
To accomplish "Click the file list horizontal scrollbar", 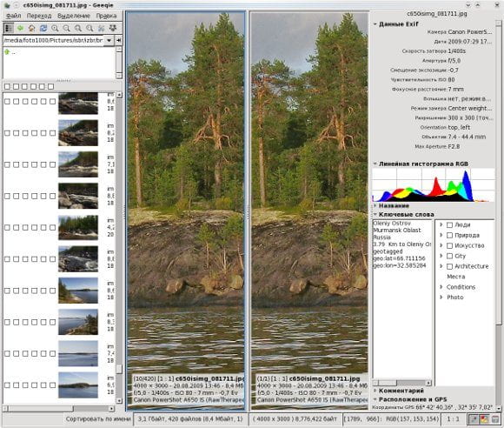I will [x=58, y=409].
